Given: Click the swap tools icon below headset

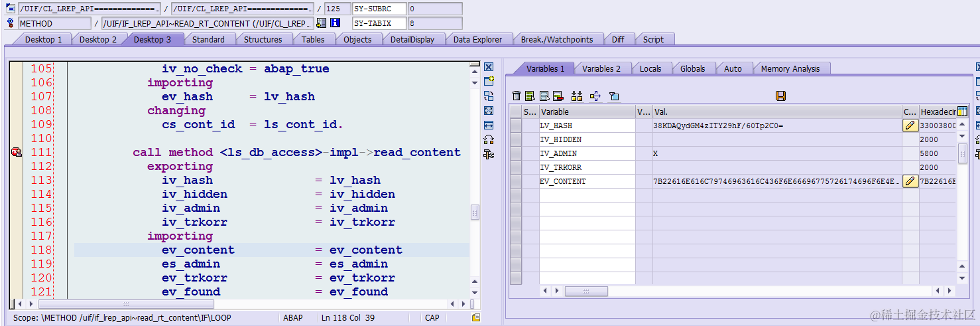Looking at the screenshot, I should 489,155.
